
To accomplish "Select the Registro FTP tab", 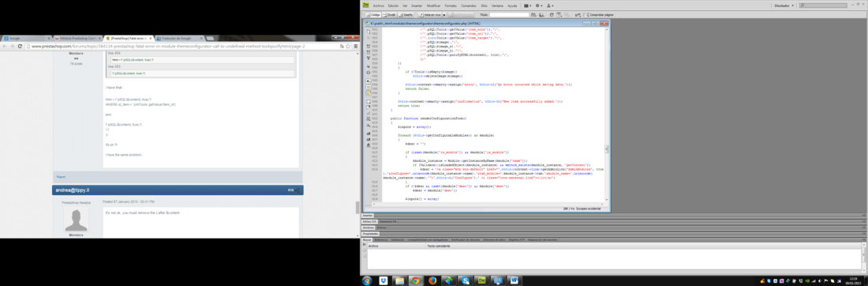I will (x=517, y=240).
